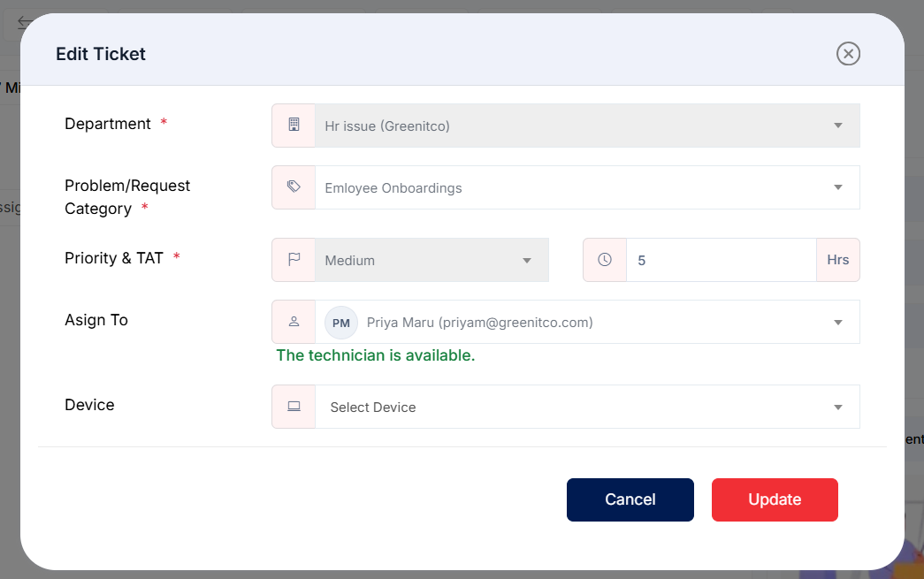The height and width of the screenshot is (579, 924).
Task: Click the Department label
Action: tap(108, 124)
